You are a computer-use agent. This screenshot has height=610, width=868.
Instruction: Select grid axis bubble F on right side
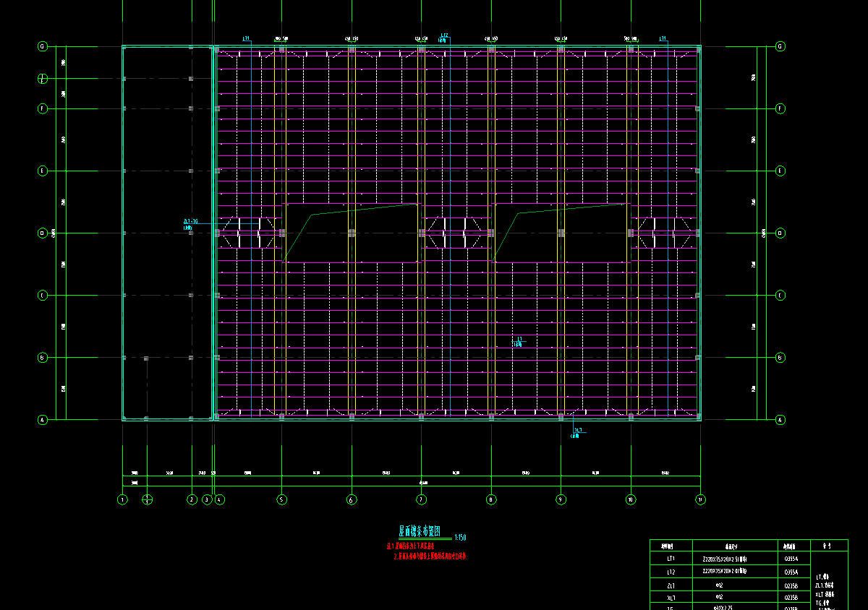pos(780,109)
